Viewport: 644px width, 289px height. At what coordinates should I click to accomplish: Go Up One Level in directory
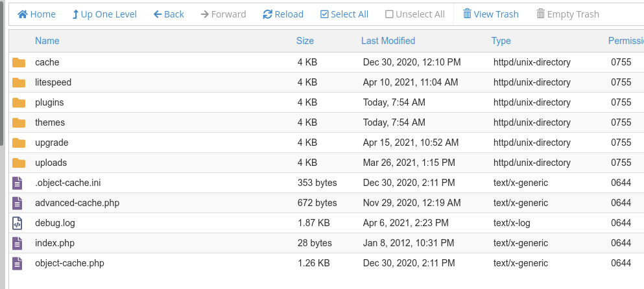tap(104, 14)
